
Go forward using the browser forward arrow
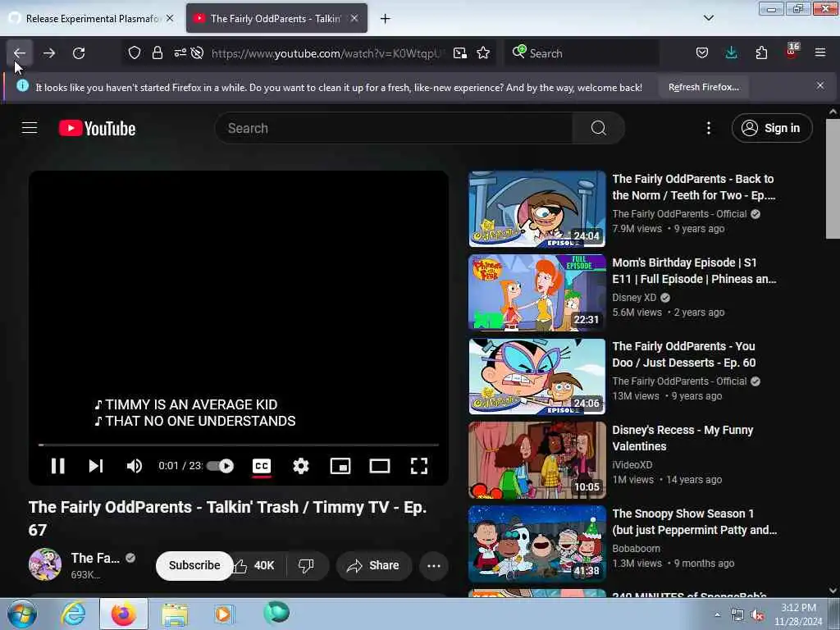[x=48, y=53]
